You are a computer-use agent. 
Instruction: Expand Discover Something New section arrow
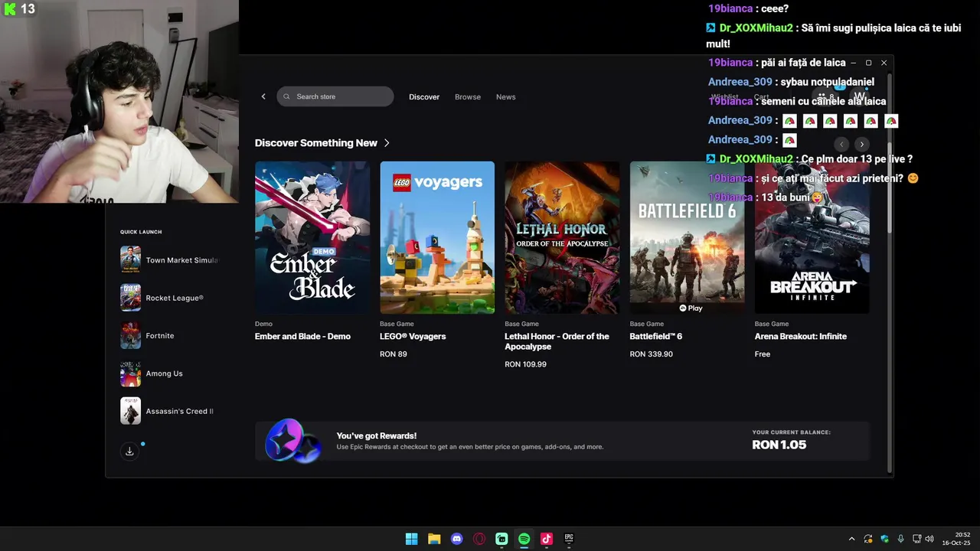pos(387,143)
